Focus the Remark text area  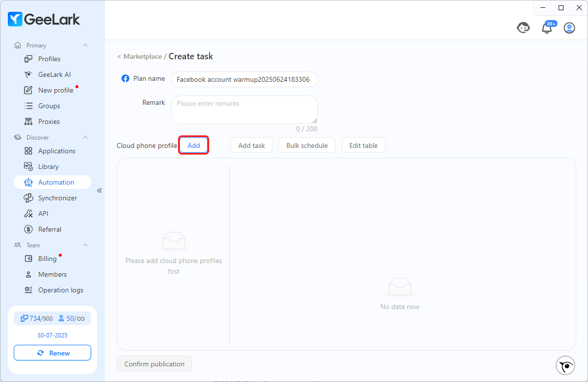245,110
